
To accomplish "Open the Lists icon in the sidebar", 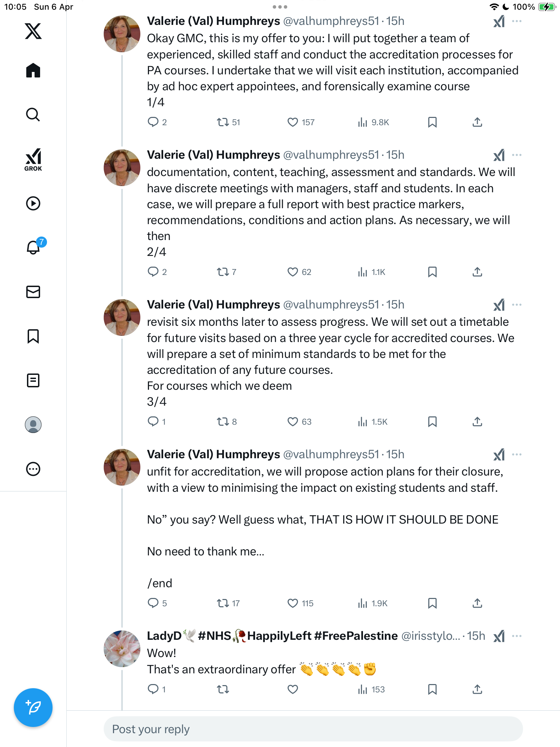I will point(33,380).
